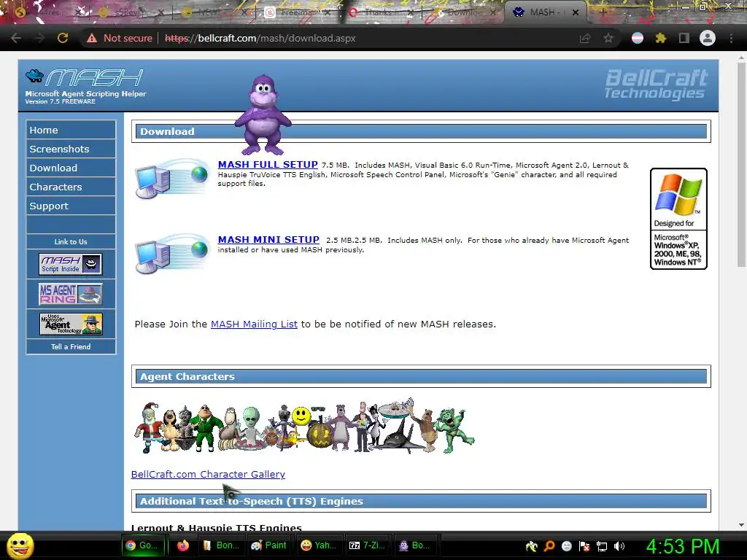This screenshot has height=560, width=747.
Task: Click the computer-globe icon beside Full Setup
Action: click(x=172, y=179)
